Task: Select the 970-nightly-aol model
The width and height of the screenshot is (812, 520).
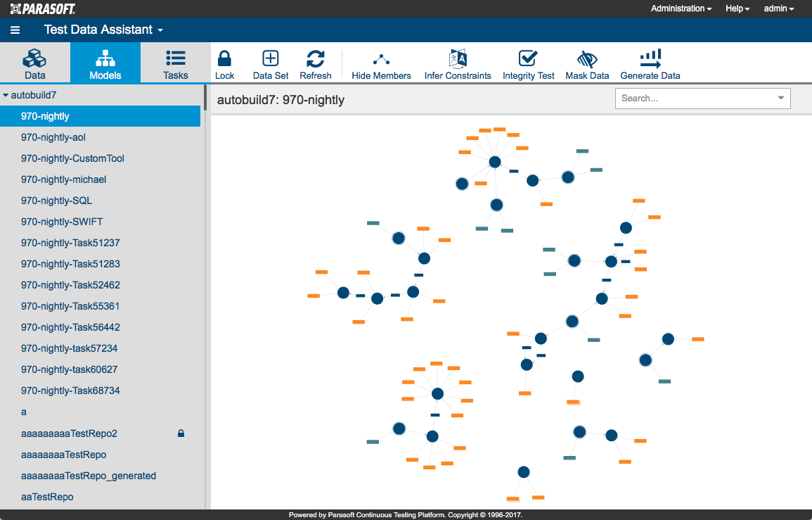Action: [x=100, y=137]
